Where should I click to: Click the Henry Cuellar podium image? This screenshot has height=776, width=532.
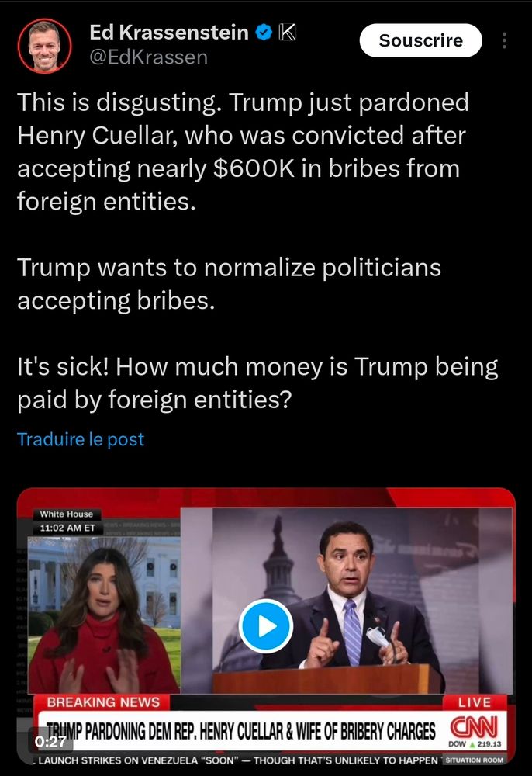(346, 601)
